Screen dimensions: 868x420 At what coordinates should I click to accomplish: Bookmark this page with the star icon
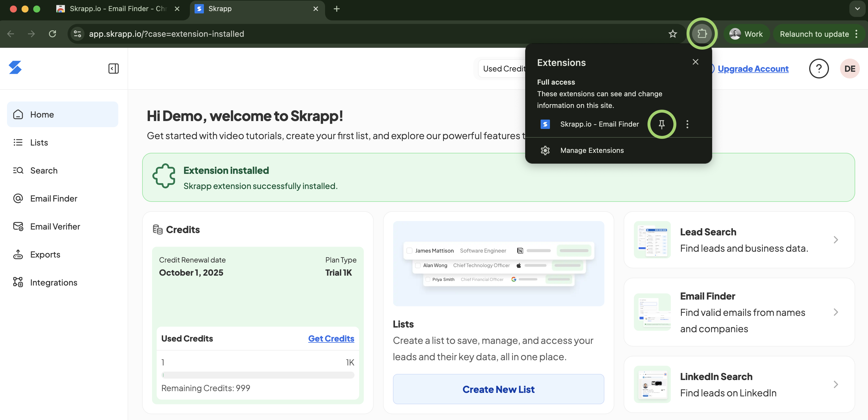tap(673, 34)
